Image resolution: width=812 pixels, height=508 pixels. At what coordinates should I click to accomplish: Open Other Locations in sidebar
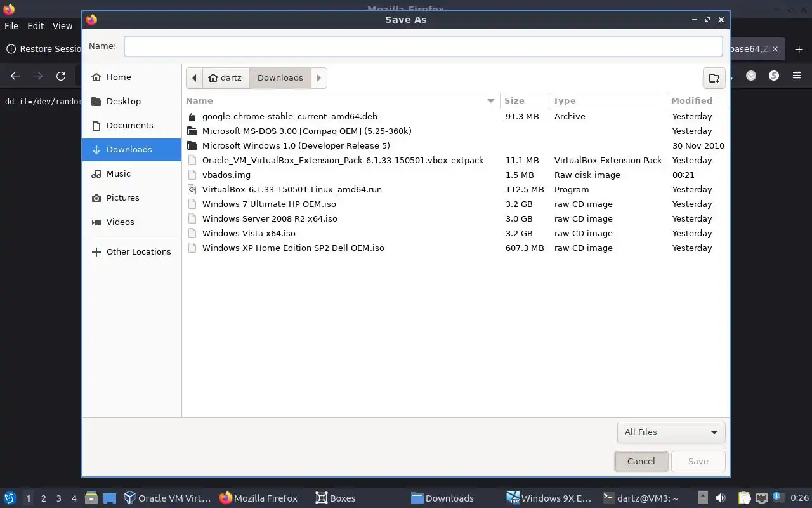(x=131, y=251)
